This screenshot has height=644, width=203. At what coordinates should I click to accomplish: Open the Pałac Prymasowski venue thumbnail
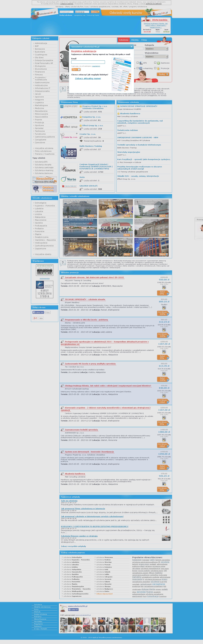(151, 228)
